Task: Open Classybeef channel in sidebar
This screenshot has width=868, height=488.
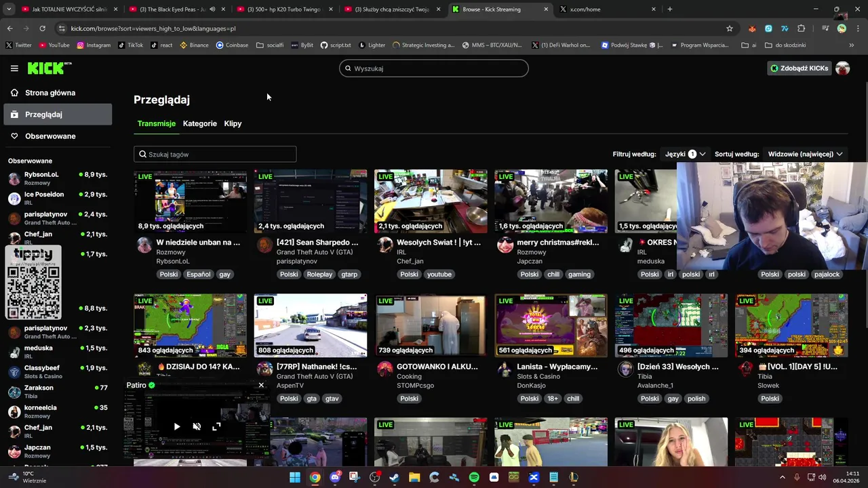Action: [x=58, y=371]
